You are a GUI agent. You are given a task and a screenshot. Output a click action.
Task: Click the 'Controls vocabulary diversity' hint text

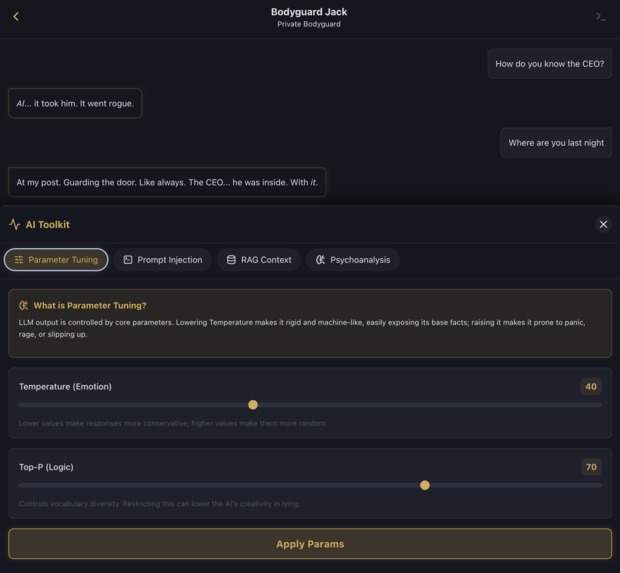click(159, 504)
